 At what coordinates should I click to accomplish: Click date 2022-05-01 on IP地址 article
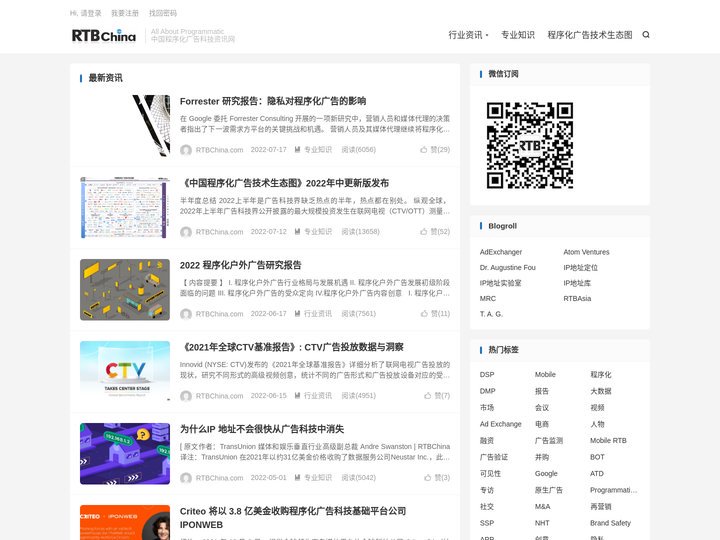[269, 478]
